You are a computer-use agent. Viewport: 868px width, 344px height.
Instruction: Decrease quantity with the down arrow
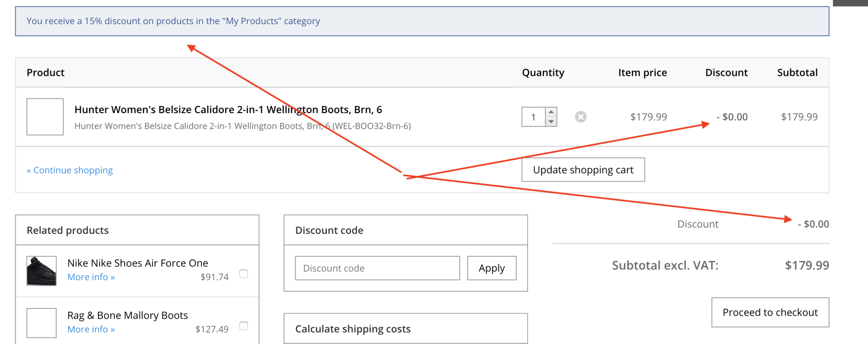tap(551, 122)
